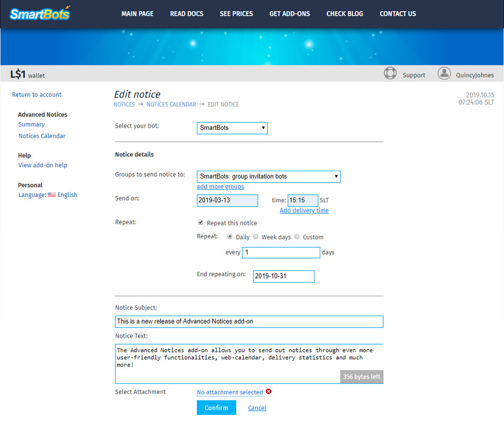Click the Confirm button

click(x=216, y=408)
